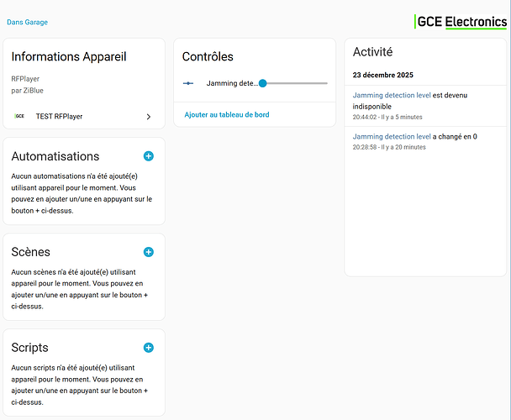511x420 pixels.
Task: Click the plus icon beside Scènes
Action: [149, 252]
